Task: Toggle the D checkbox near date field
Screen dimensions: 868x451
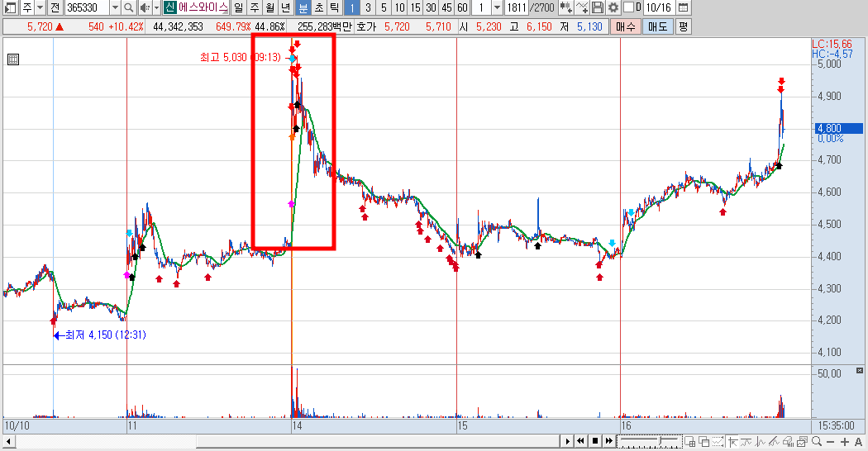Action: click(x=628, y=7)
